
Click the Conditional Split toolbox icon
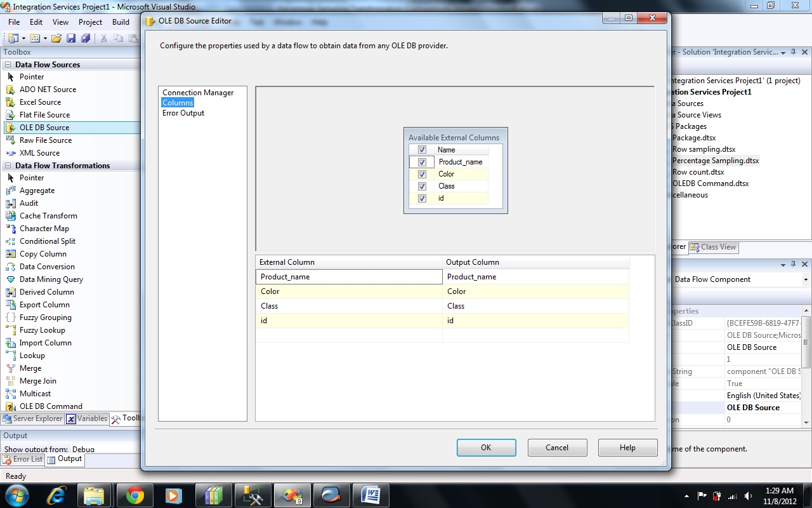(10, 241)
